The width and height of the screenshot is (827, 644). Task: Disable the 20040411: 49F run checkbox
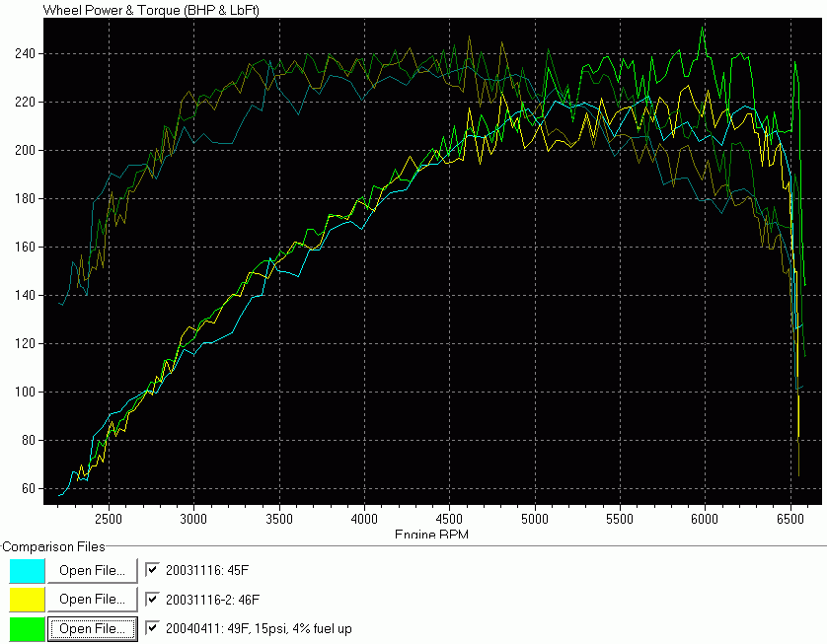pos(152,627)
